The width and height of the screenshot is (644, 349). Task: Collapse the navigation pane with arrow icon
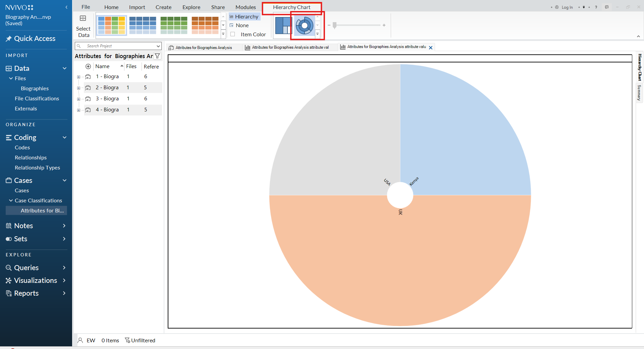coord(66,7)
